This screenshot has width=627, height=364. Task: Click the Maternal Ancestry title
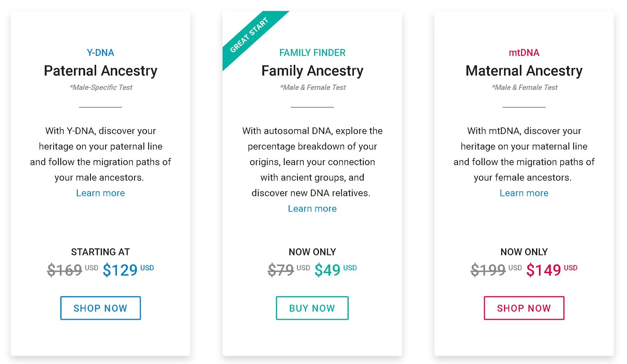pyautogui.click(x=524, y=71)
